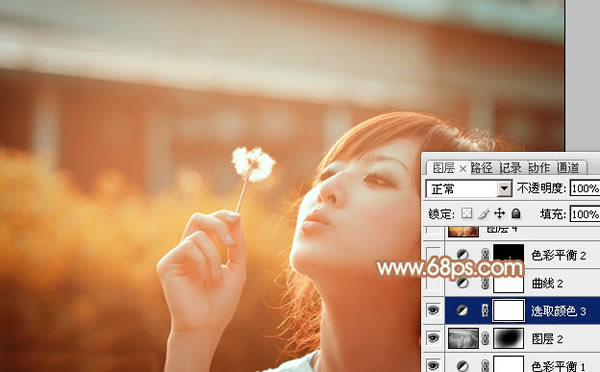Click the 曲线 2 adjustment layer icon

click(x=463, y=283)
